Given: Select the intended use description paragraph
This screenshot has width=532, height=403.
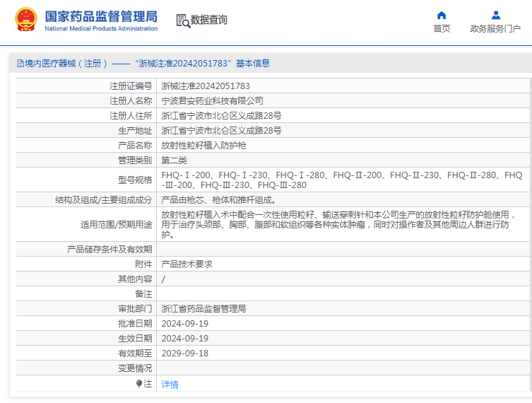Looking at the screenshot, I should point(338,224).
